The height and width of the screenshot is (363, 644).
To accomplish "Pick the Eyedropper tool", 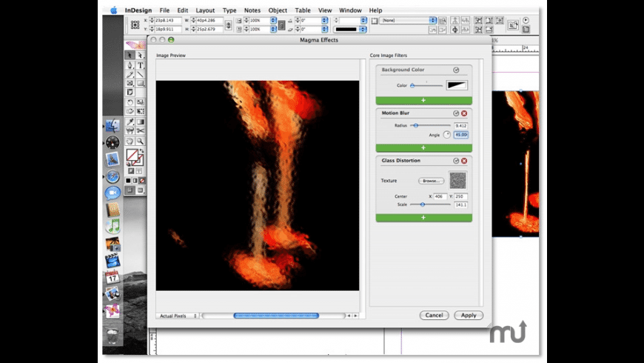I will click(130, 121).
